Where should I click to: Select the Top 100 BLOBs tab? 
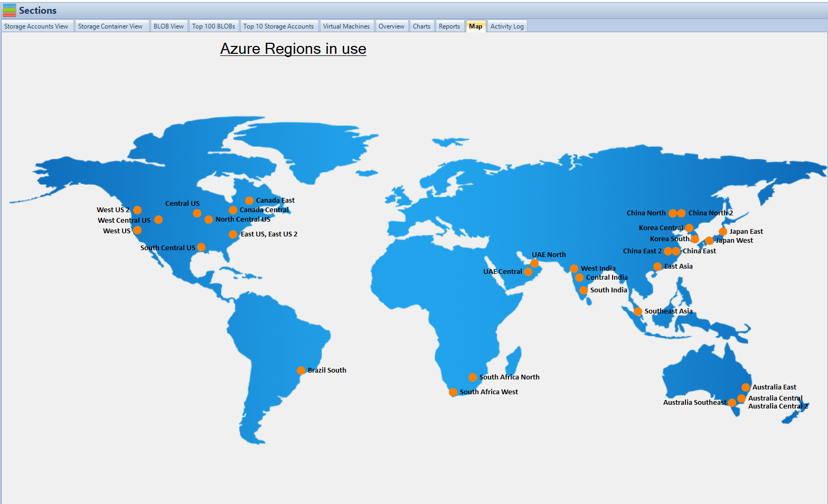pos(213,26)
